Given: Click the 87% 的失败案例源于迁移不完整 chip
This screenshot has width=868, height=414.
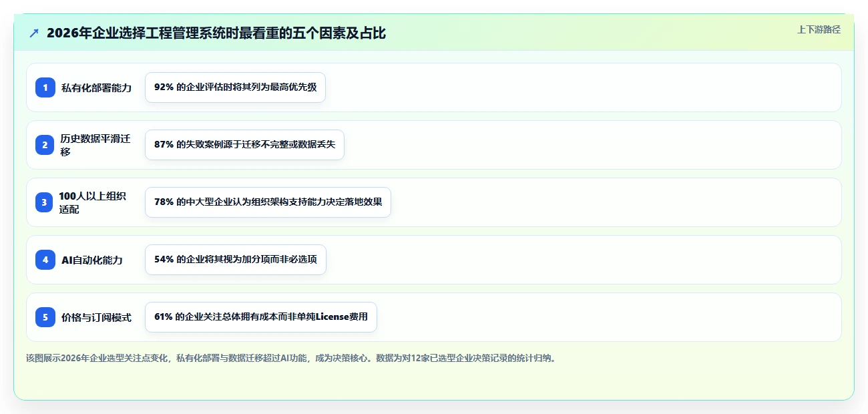Looking at the screenshot, I should pyautogui.click(x=244, y=145).
